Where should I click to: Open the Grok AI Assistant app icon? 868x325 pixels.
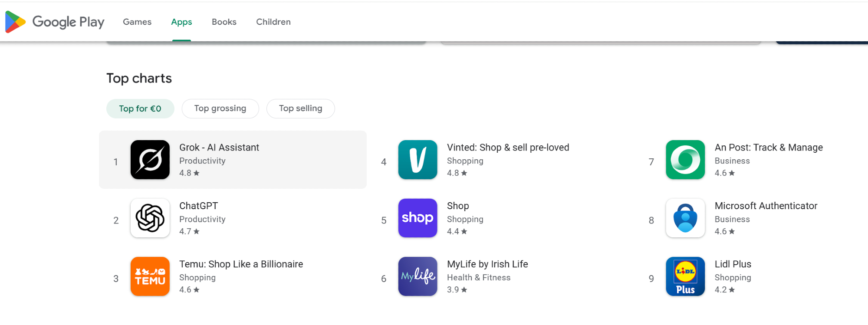(150, 160)
